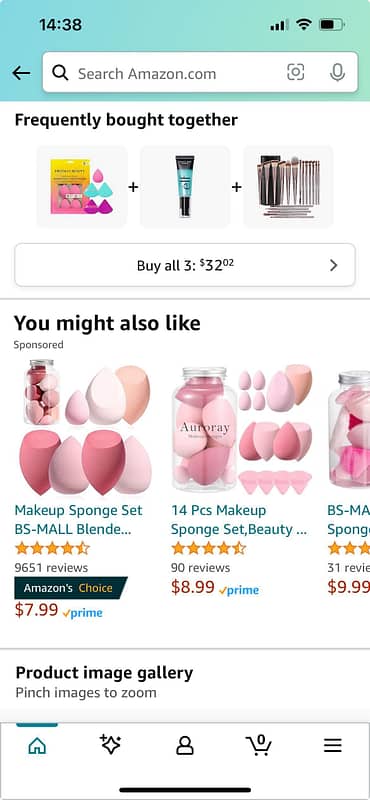The width and height of the screenshot is (370, 800).
Task: Open the makeup sponge pack thumbnail
Action: click(x=82, y=187)
